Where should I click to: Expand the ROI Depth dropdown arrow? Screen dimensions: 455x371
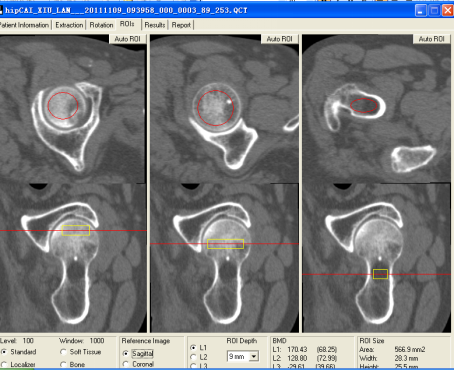pyautogui.click(x=254, y=356)
